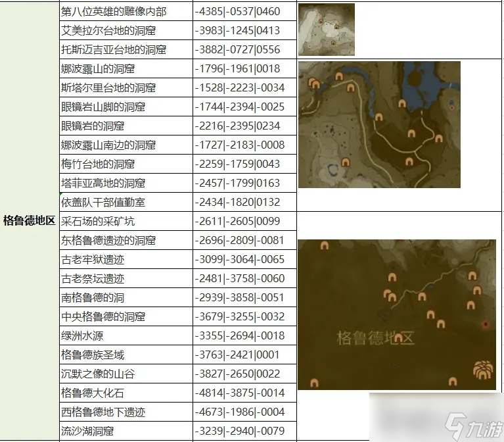Click the 格鲁德大化石 cell
This screenshot has height=442, width=504.
coord(126,393)
